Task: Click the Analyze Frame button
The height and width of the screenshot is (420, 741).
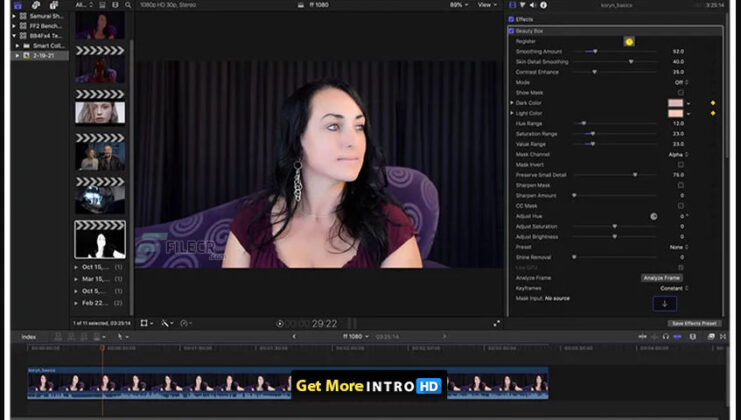Action: point(661,277)
